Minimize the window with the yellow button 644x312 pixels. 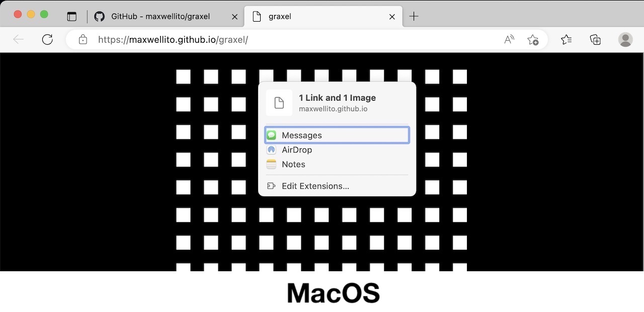coord(31,14)
